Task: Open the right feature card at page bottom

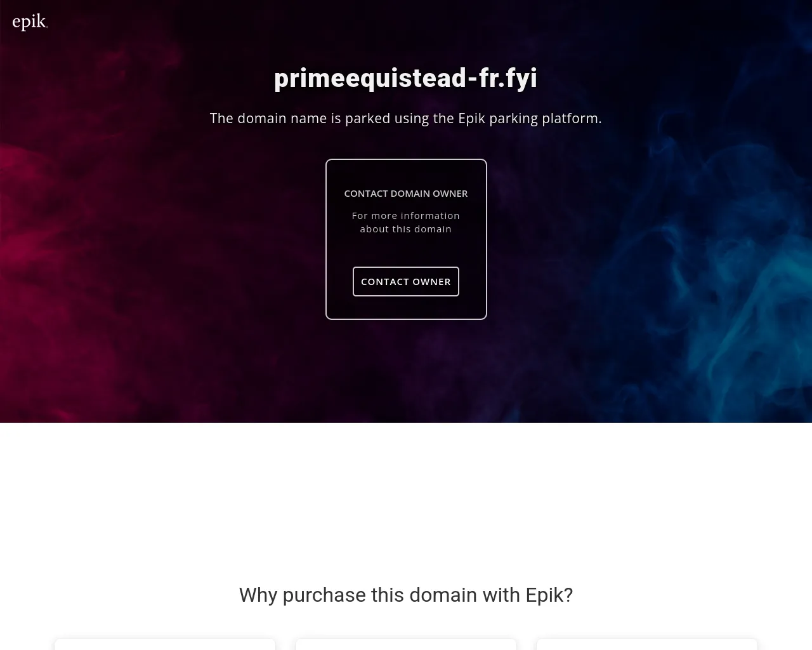Action: 647,644
